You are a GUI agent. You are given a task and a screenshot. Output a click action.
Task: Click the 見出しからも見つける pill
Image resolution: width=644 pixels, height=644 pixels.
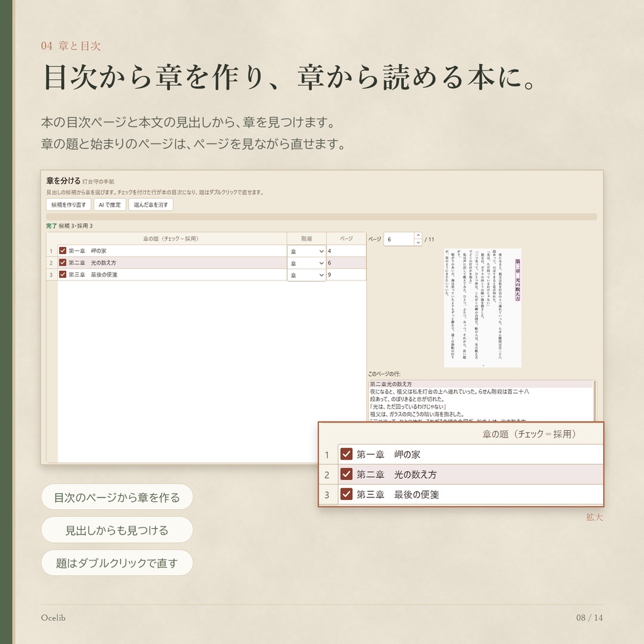[117, 530]
